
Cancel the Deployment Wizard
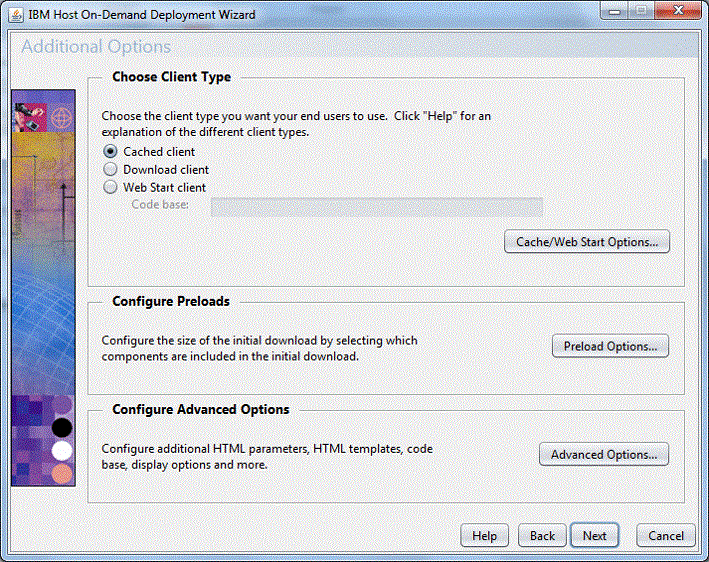click(666, 536)
